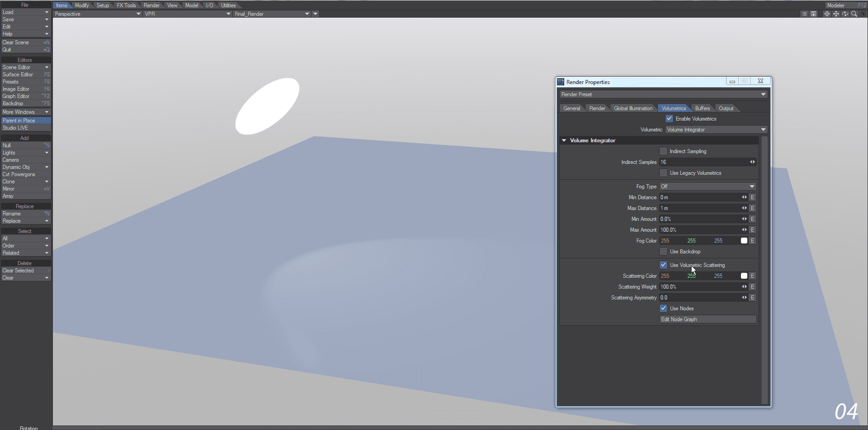Switch to the Global Illumination tab
The height and width of the screenshot is (430, 868).
[x=633, y=108]
